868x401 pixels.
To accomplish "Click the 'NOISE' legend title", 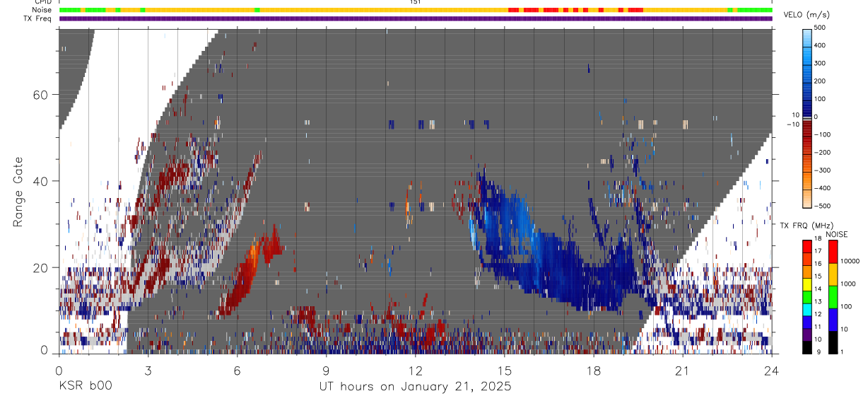I will (837, 234).
